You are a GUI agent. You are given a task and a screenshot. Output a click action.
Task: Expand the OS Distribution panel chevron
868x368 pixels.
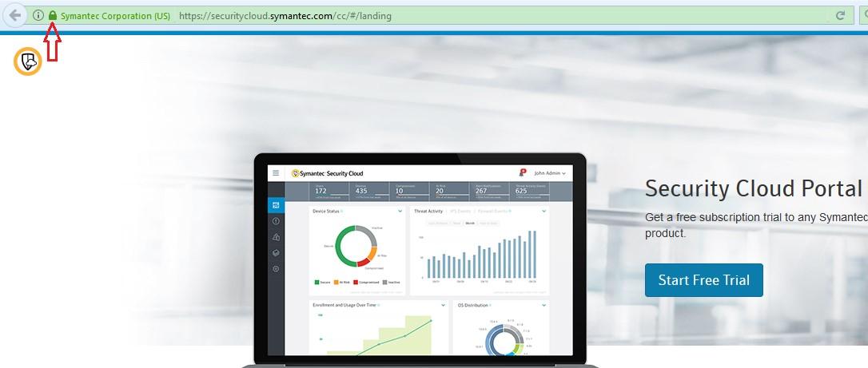(543, 305)
